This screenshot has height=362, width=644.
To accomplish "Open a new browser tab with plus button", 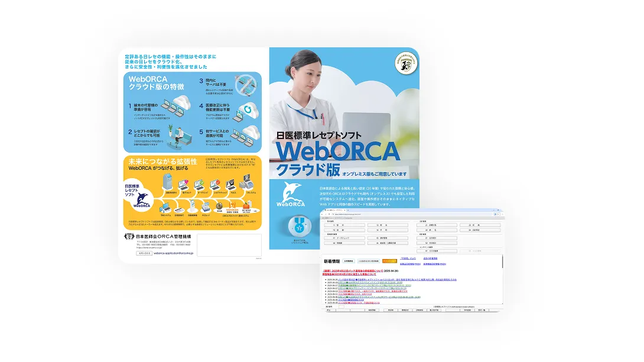I will coord(348,210).
